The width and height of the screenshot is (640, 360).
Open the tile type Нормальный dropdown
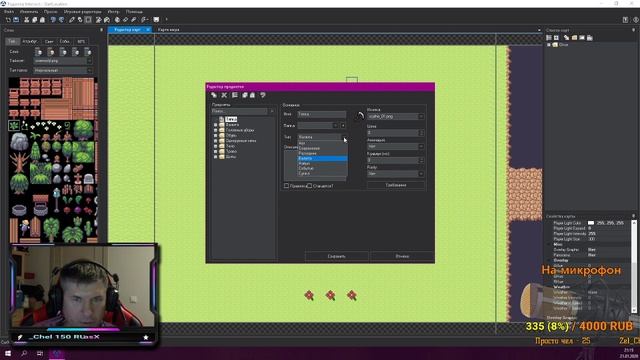pos(89,71)
